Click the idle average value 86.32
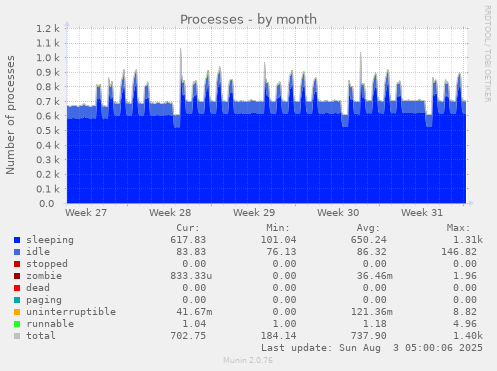This screenshot has width=497, height=371. 372,252
